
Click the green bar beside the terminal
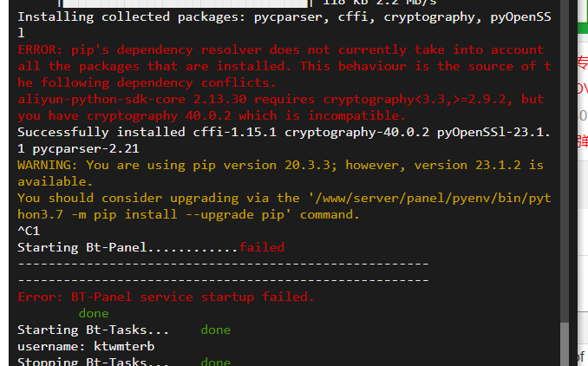[x=583, y=28]
